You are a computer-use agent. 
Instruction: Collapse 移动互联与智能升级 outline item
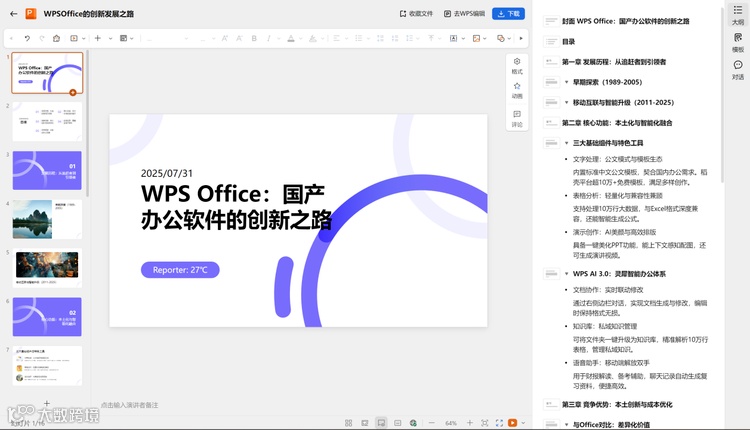(x=566, y=102)
